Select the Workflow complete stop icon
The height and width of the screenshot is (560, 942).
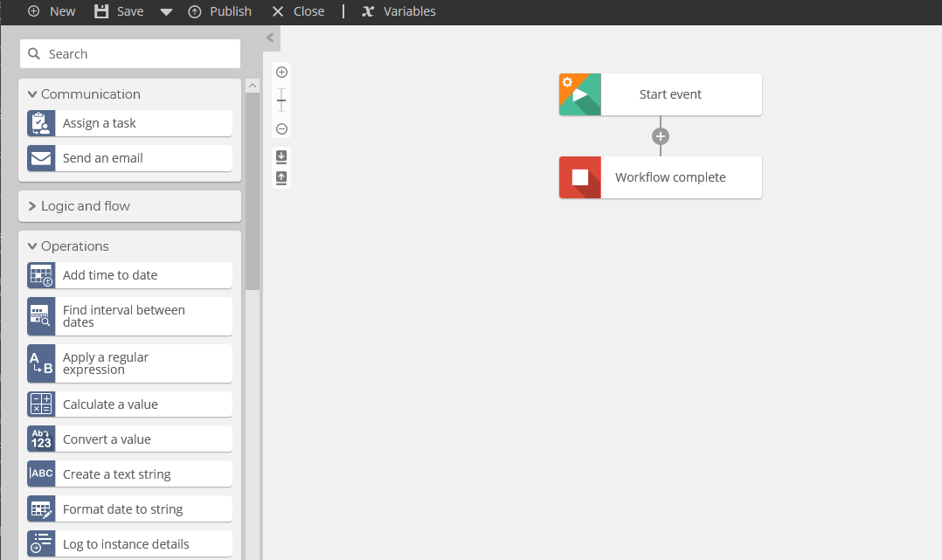pos(579,177)
